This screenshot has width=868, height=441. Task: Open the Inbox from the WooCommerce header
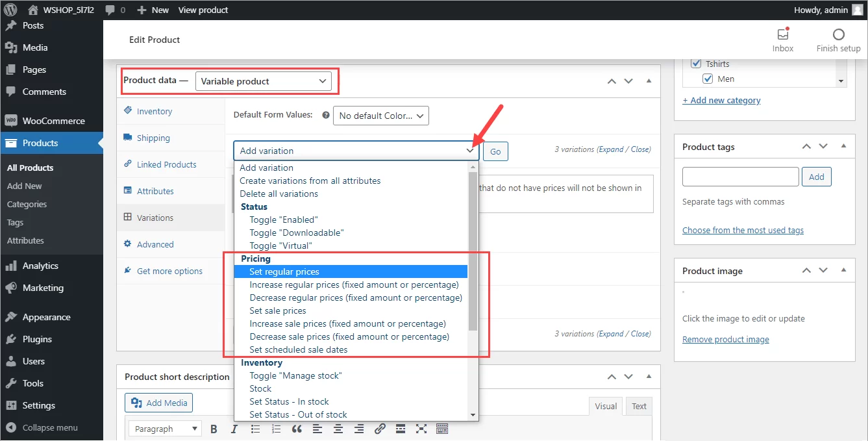[x=782, y=39]
